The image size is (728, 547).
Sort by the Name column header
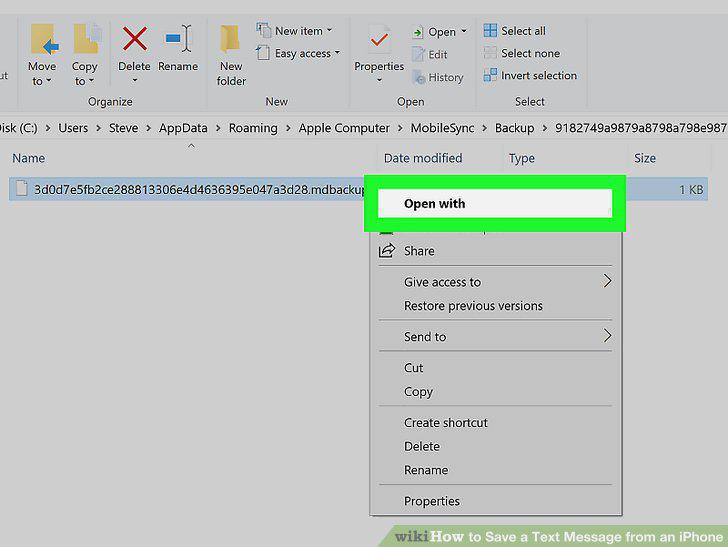(28, 158)
